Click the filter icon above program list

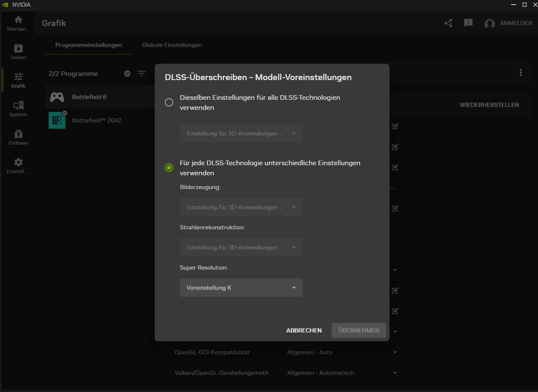coord(142,73)
